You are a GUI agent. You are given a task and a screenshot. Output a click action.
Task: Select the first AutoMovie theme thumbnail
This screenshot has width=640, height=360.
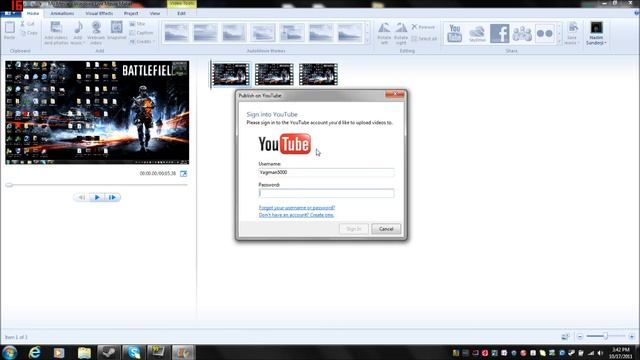176,33
